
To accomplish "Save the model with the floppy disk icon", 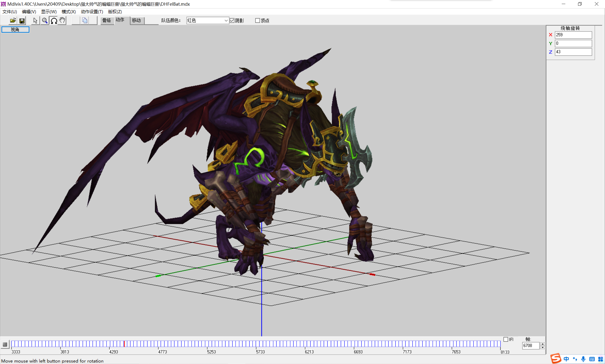I will tap(22, 21).
